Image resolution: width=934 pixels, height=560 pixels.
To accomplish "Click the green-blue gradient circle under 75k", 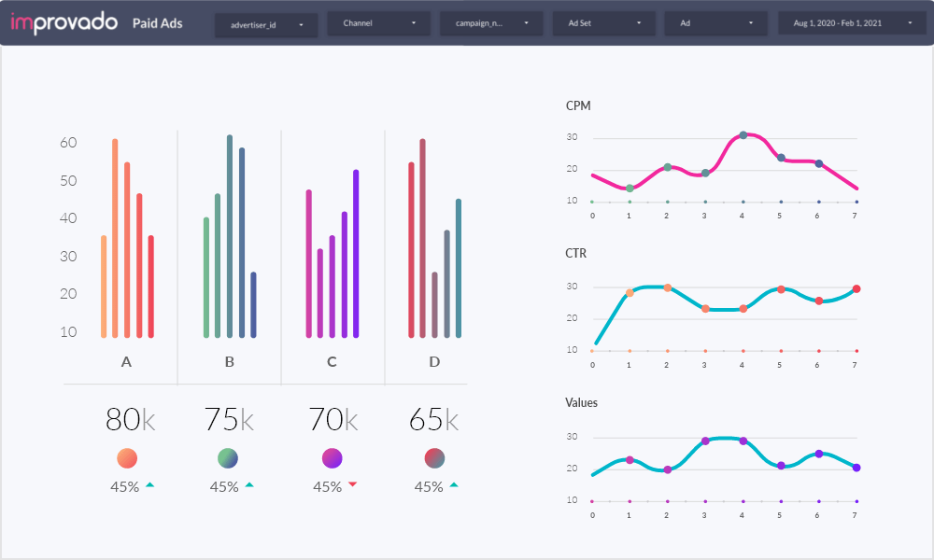I will [x=228, y=458].
